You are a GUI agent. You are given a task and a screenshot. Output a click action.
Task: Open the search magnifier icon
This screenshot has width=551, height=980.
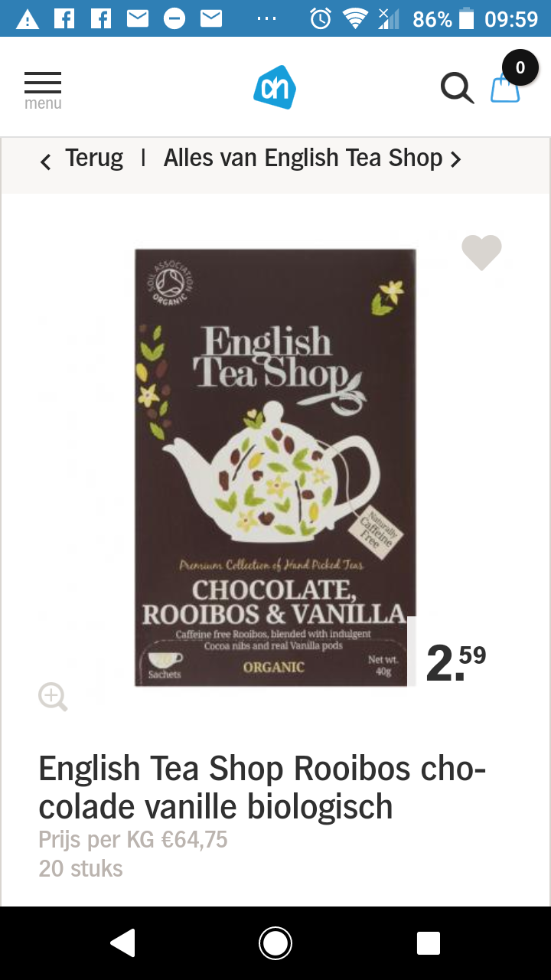tap(457, 87)
